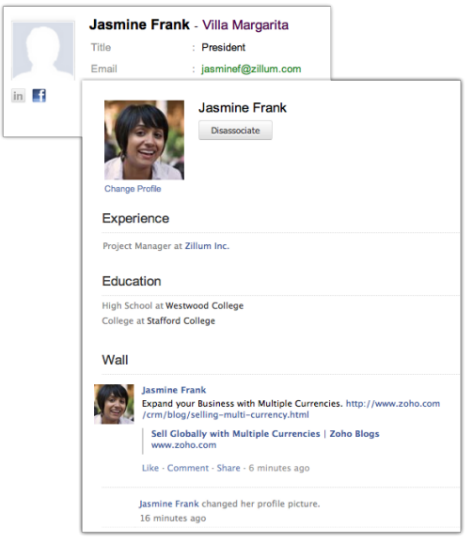Click the gray placeholder contact avatar
Image resolution: width=470 pixels, height=538 pixels.
point(43,51)
